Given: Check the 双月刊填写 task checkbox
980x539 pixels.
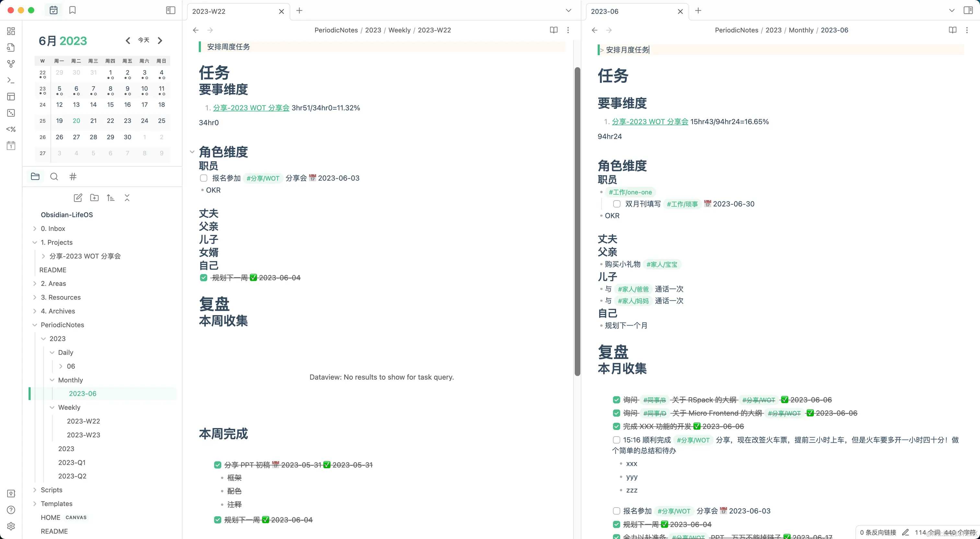Looking at the screenshot, I should point(617,204).
